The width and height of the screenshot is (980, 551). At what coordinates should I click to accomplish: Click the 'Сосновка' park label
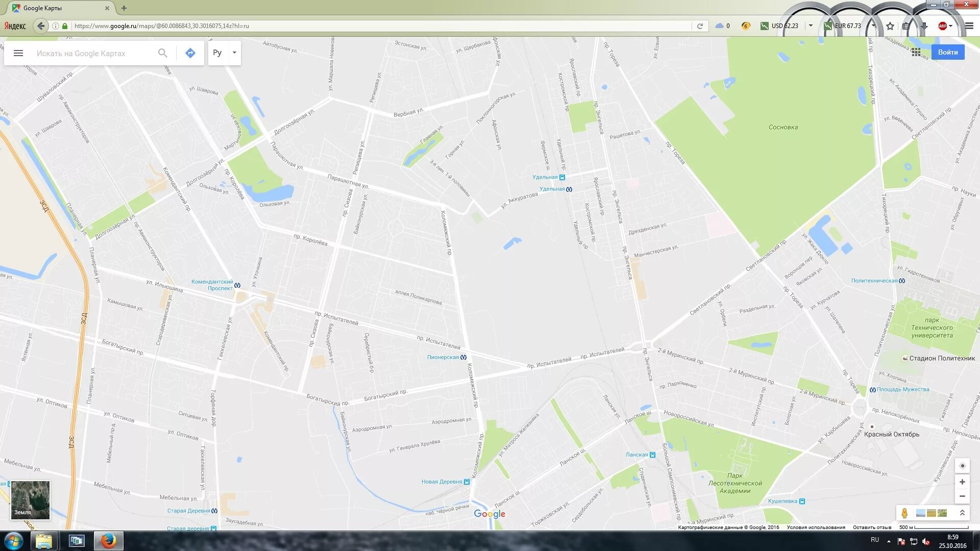click(783, 127)
